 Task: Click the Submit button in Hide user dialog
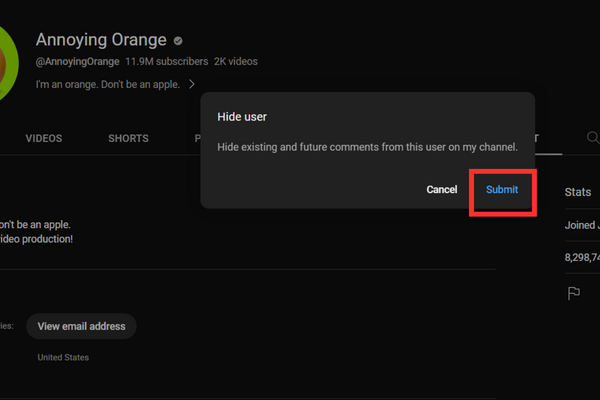pos(502,189)
